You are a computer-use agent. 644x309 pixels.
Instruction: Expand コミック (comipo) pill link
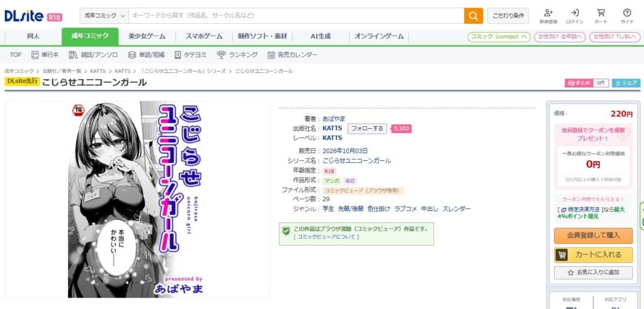[499, 36]
